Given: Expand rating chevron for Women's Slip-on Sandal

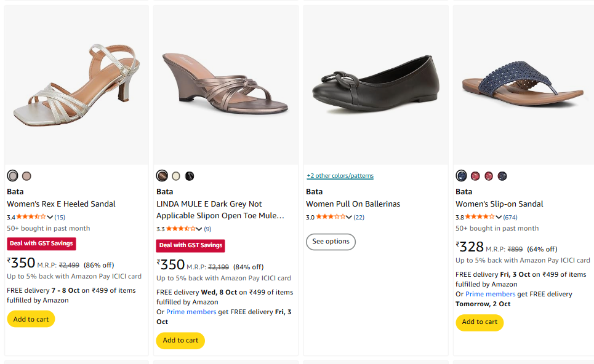Looking at the screenshot, I should tap(499, 217).
